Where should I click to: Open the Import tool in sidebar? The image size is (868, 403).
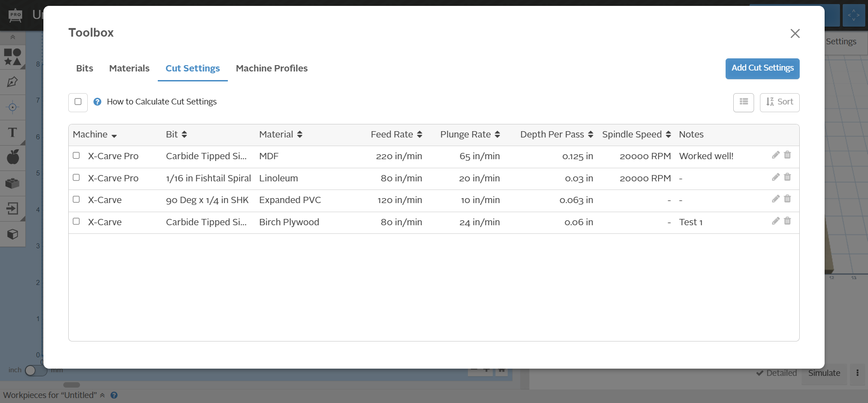click(13, 209)
